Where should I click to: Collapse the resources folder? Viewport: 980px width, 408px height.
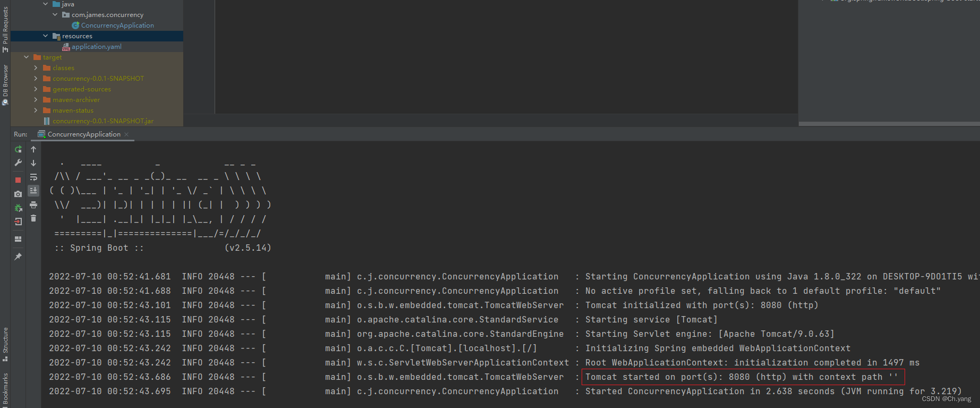(x=46, y=36)
